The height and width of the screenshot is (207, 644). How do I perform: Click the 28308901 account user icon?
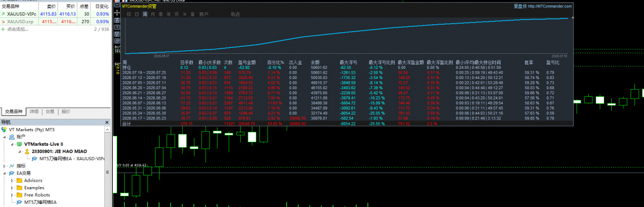[x=27, y=151]
